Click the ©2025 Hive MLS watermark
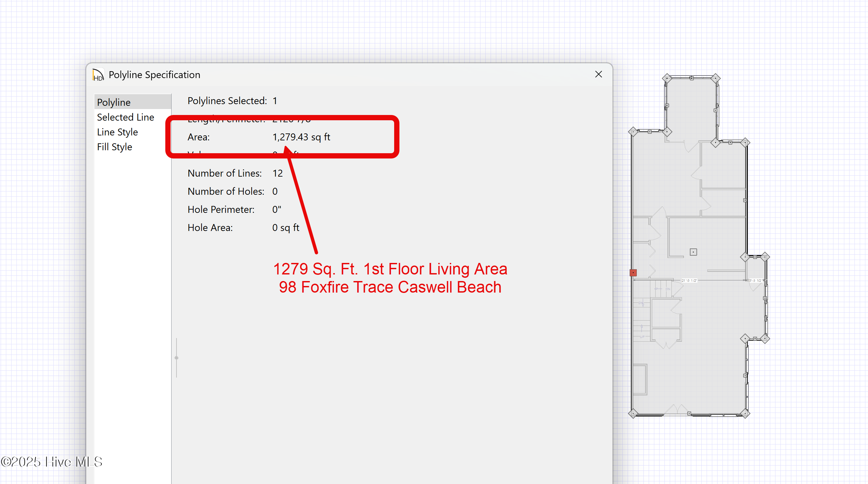Screen dimensions: 868x484 pyautogui.click(x=52, y=461)
